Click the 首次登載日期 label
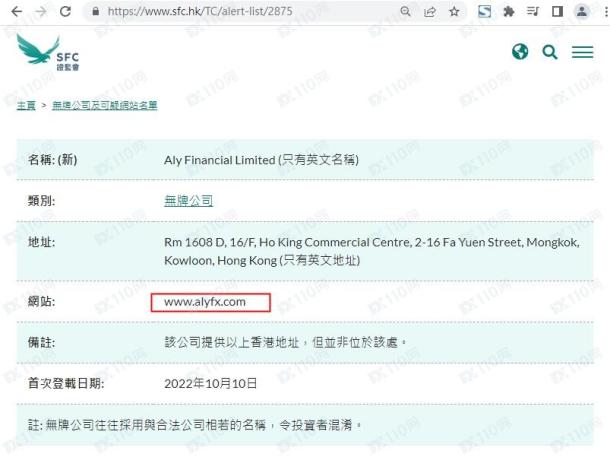Screen dimensions: 610x476 66,384
